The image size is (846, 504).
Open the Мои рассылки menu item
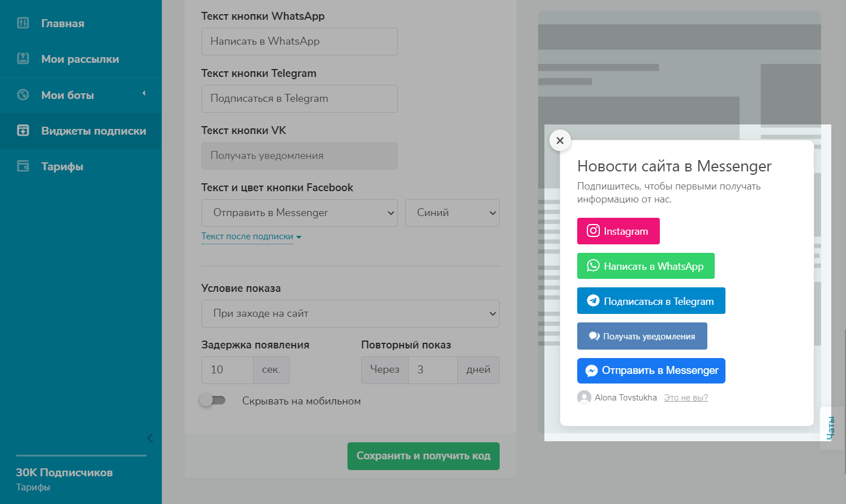(x=80, y=59)
